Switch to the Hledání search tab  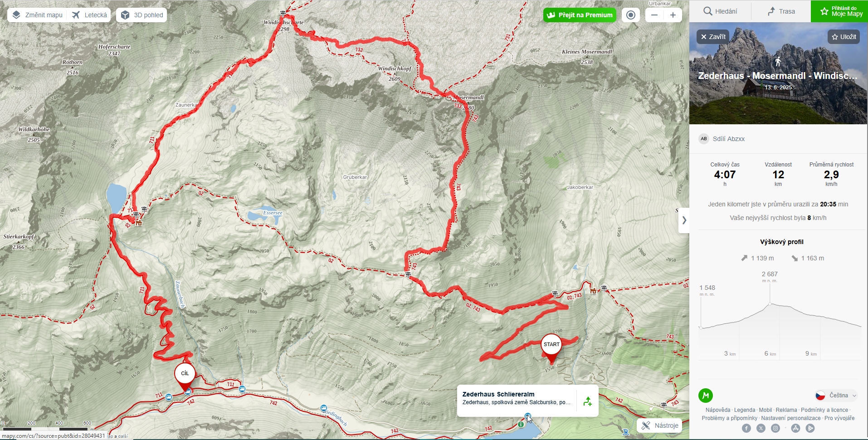(x=720, y=11)
